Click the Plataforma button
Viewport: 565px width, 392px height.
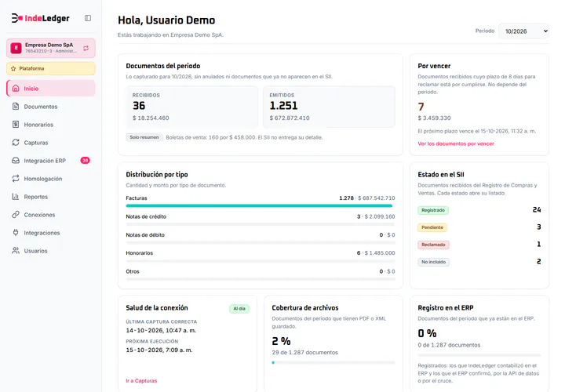click(51, 68)
